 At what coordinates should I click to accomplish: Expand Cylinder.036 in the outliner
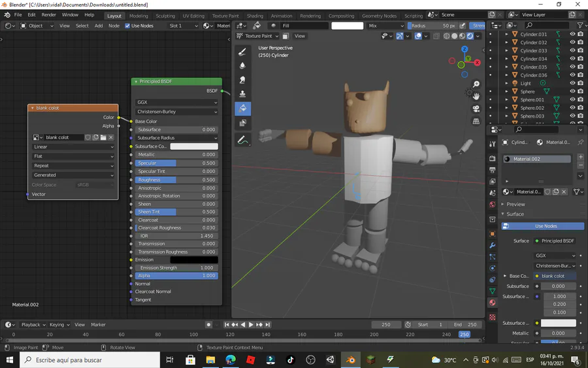click(506, 75)
